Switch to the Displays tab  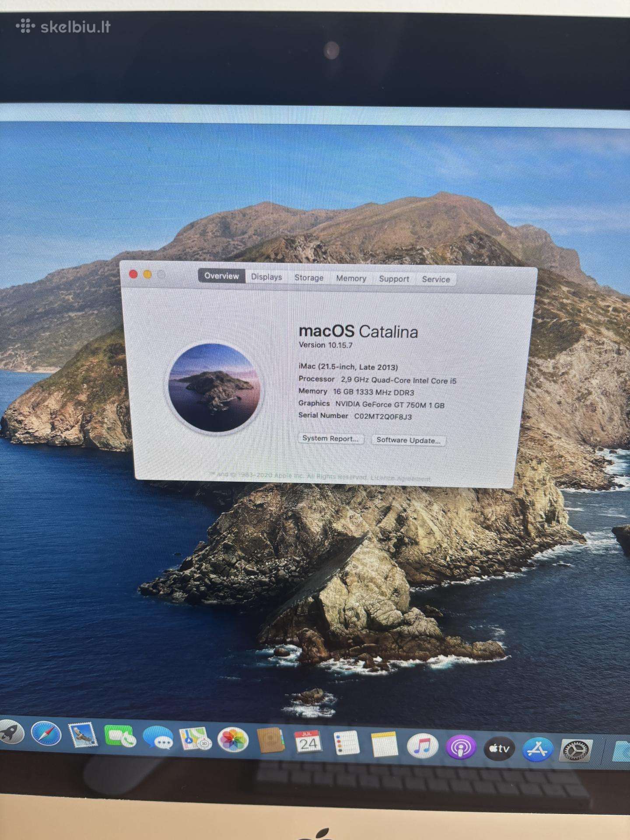tap(266, 277)
